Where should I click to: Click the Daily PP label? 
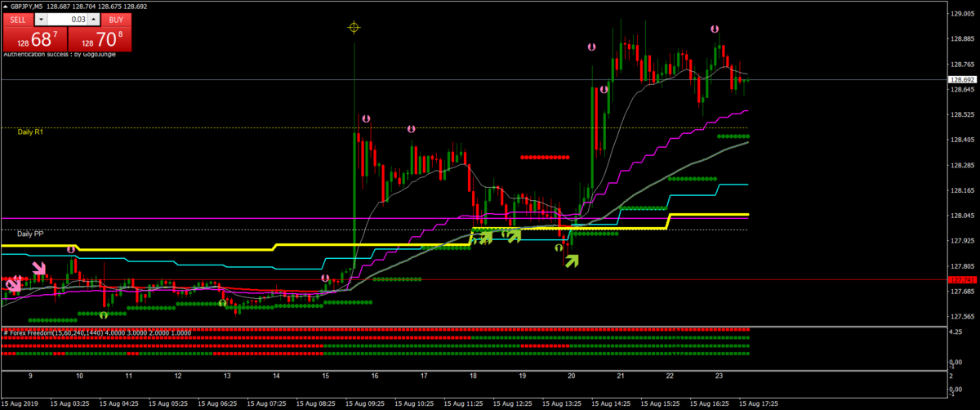pos(30,234)
